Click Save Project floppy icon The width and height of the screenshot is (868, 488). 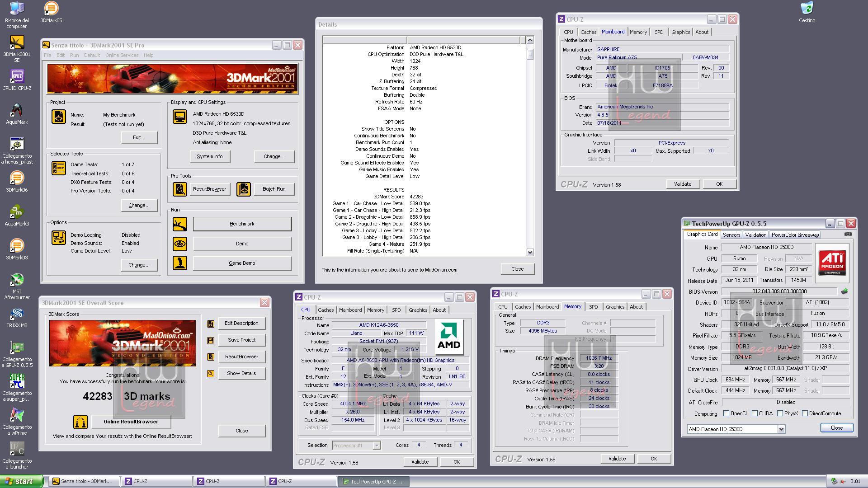point(211,340)
